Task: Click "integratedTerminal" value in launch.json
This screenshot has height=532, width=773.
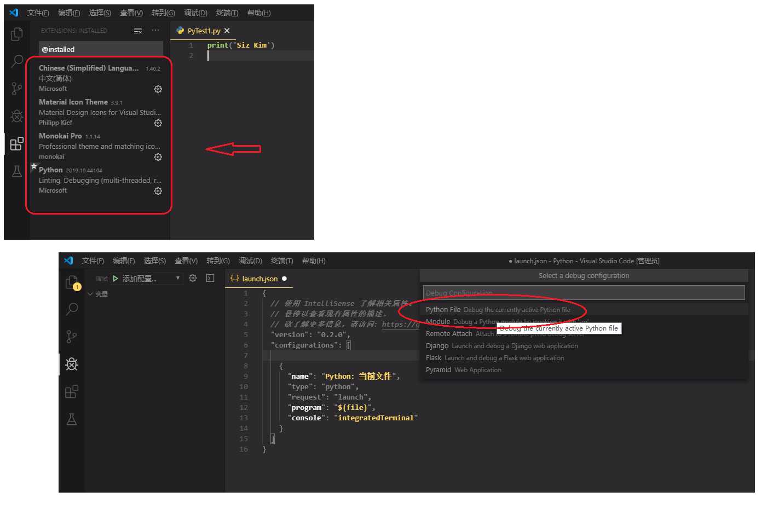Action: pyautogui.click(x=376, y=418)
